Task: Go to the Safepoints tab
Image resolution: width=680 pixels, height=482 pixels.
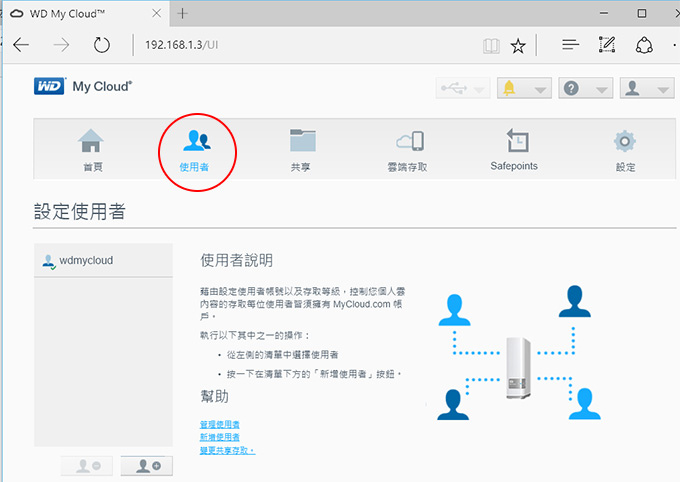Action: 515,150
